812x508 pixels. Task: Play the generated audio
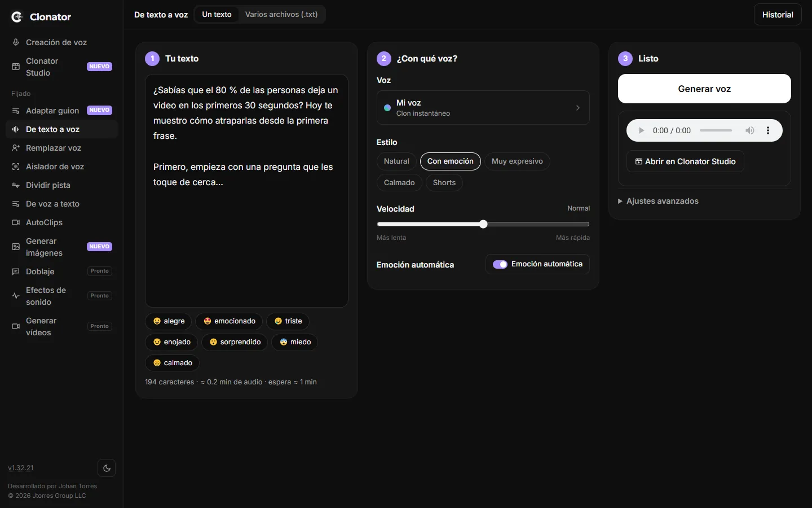[641, 130]
